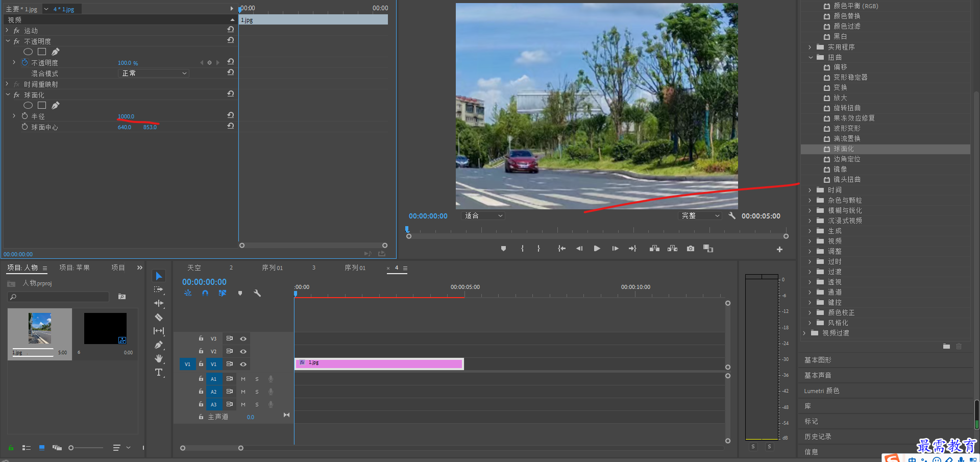Click the Add Marker button in program monitor
Image resolution: width=980 pixels, height=462 pixels.
click(503, 249)
